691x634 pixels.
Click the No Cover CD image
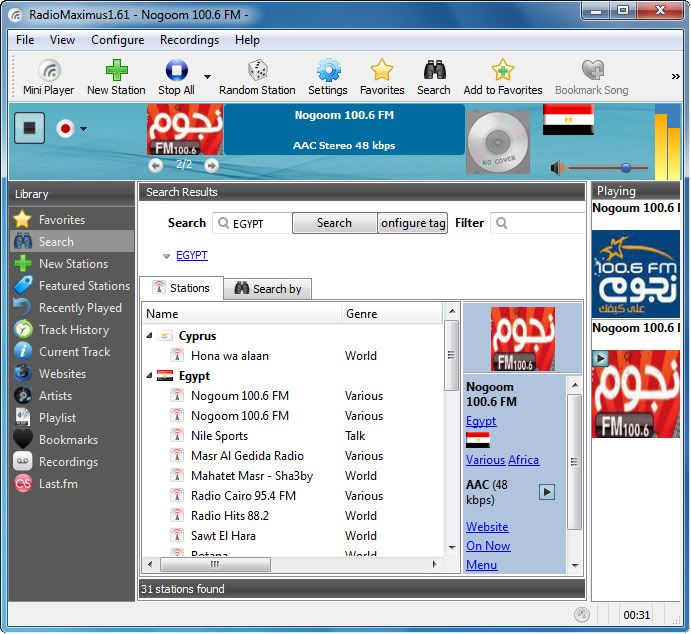click(498, 142)
